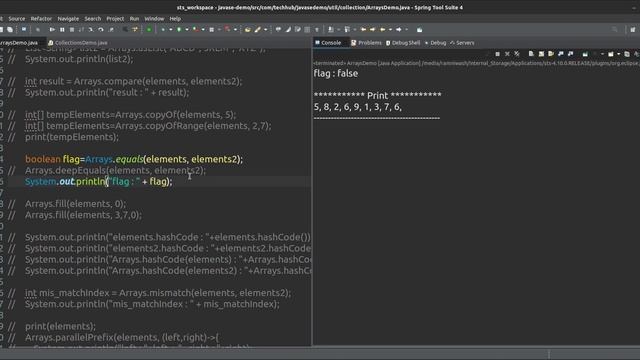
Task: Click the Resume debug icon
Action: pos(52,29)
